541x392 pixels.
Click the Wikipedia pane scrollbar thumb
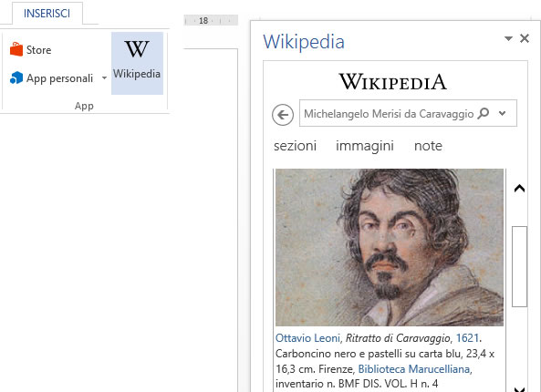[519, 266]
